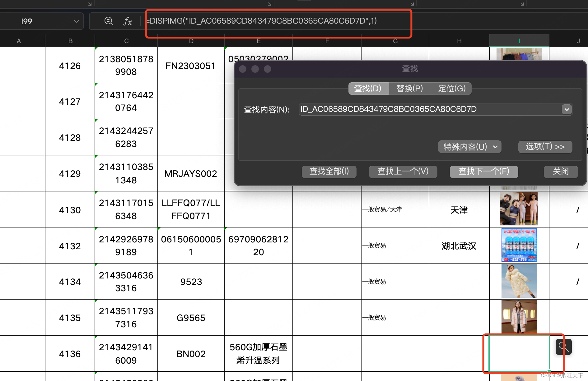Click the magnifier search icon beside the formula bar
The width and height of the screenshot is (588, 381).
tap(109, 21)
